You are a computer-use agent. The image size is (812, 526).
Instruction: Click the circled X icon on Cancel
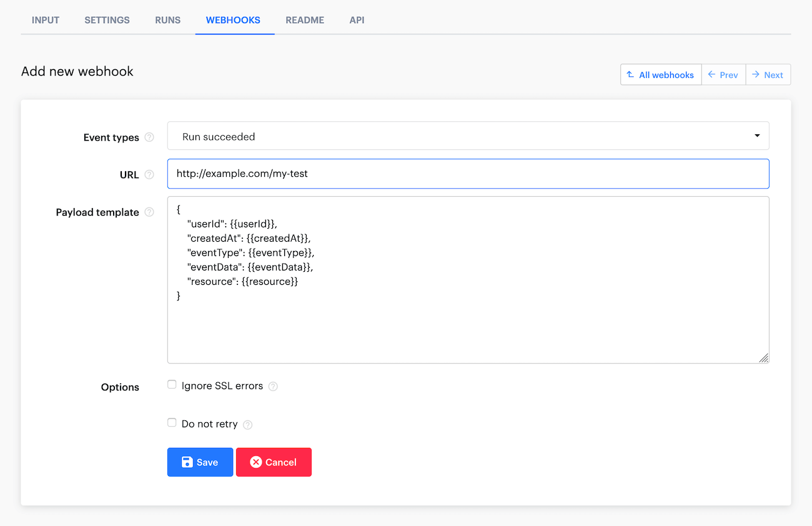(255, 462)
